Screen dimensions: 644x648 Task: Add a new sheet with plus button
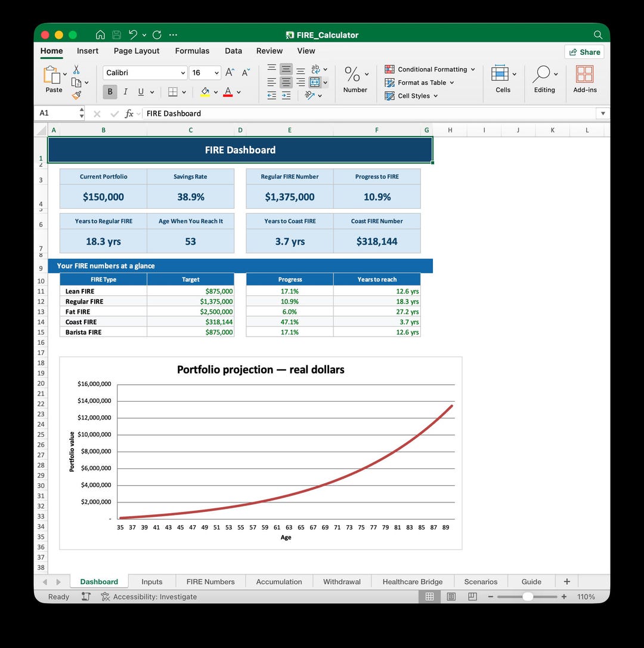(566, 581)
